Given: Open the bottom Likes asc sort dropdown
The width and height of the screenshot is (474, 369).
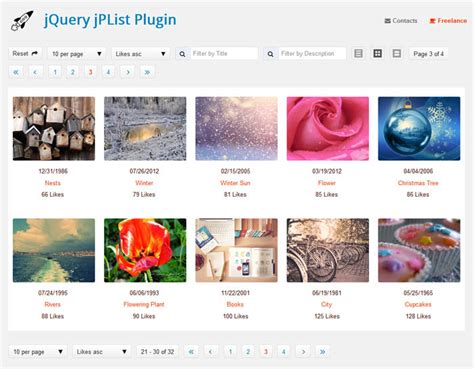Looking at the screenshot, I should 101,352.
